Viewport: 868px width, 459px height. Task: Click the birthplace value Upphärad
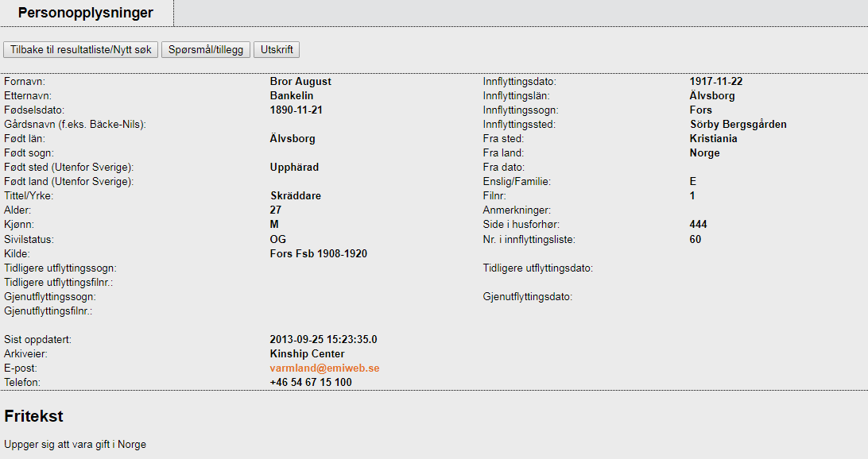tap(294, 168)
